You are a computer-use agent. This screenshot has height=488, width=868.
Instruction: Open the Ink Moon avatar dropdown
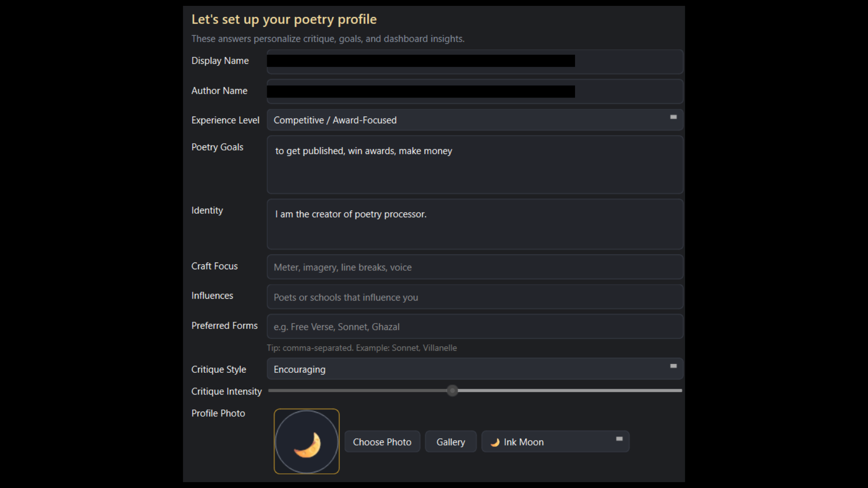(555, 442)
